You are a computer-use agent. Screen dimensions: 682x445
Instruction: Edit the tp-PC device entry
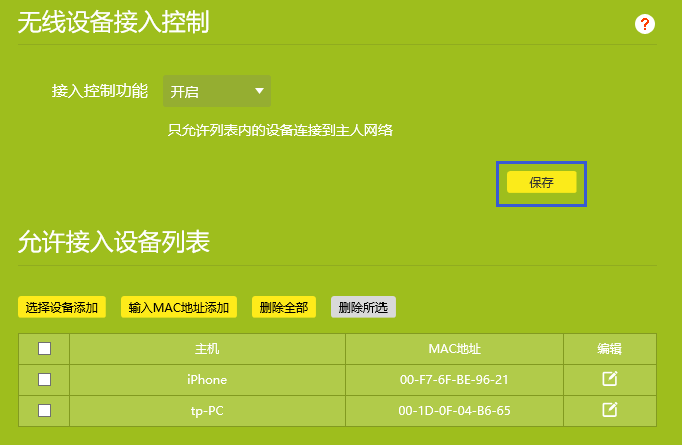(609, 410)
